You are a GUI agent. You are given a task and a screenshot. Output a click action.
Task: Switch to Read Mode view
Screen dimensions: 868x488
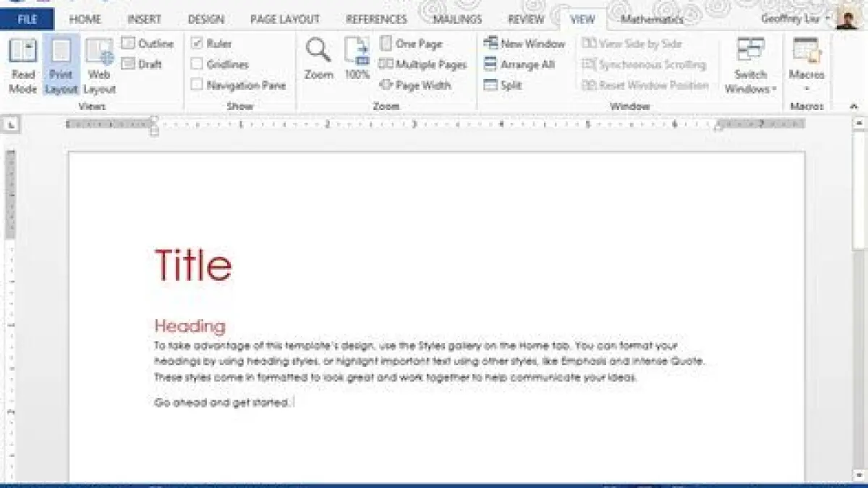click(23, 67)
